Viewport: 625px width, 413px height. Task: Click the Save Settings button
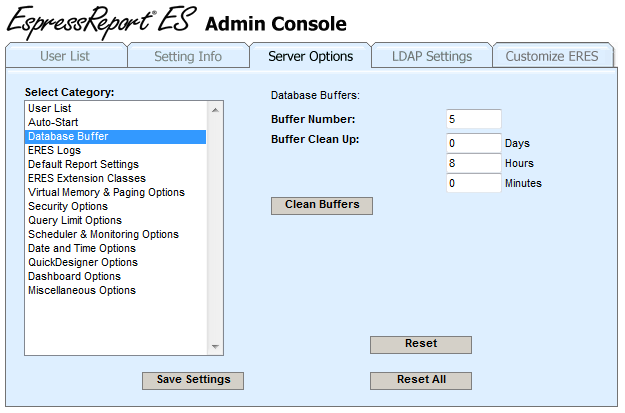[193, 381]
